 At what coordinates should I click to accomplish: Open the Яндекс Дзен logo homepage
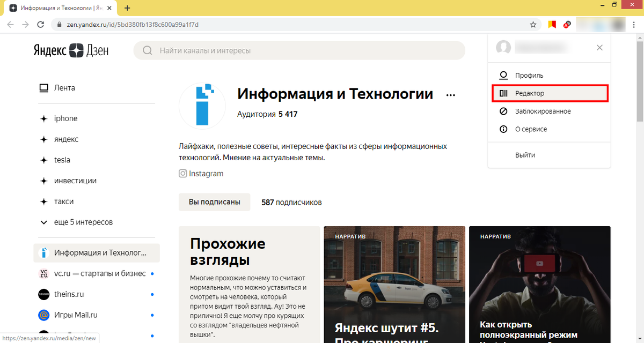click(x=71, y=50)
